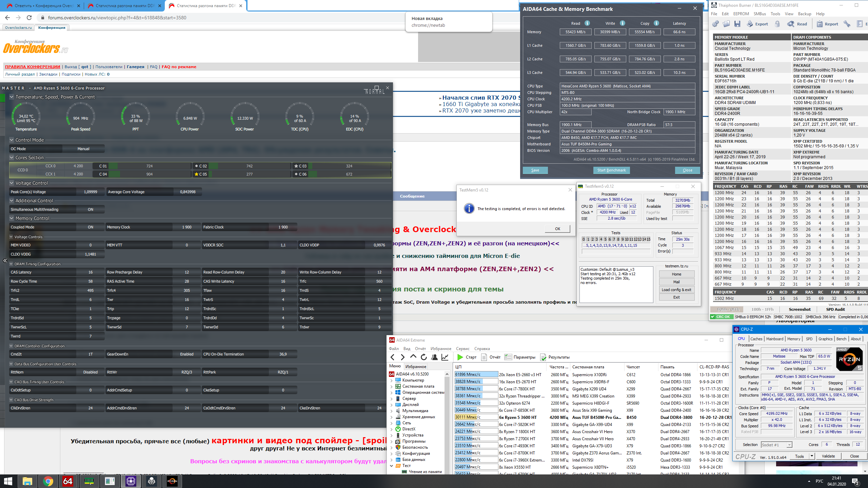Click the AIDA64 refresh toolbar icon
The width and height of the screenshot is (868, 488).
click(423, 357)
